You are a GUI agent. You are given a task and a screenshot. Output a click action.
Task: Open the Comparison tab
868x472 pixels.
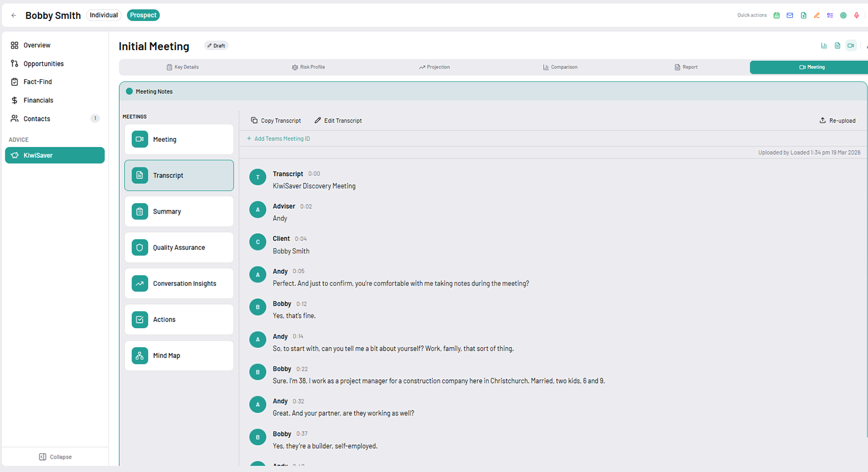(560, 67)
